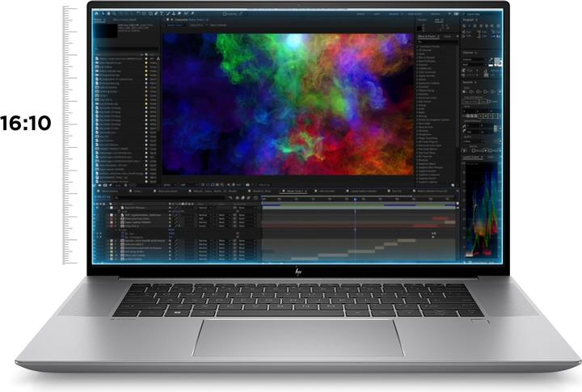
Task: Click the Take Snapshot camera icon
Action: tap(247, 185)
